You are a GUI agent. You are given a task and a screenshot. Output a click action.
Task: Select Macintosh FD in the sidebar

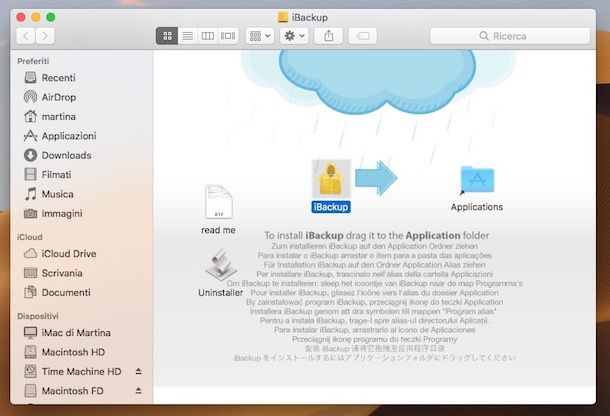pyautogui.click(x=74, y=390)
